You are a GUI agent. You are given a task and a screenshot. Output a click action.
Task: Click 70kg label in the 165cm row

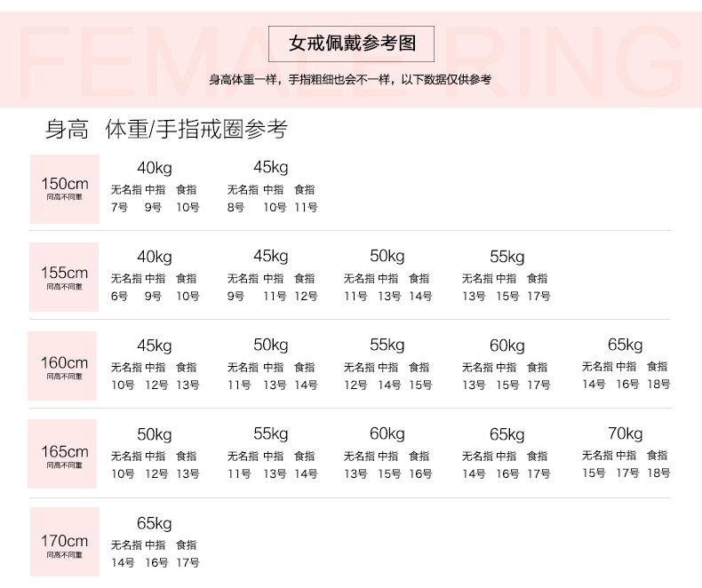pyautogui.click(x=626, y=433)
